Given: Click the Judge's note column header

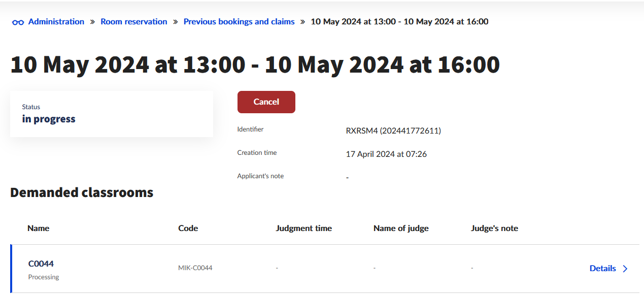Looking at the screenshot, I should (x=494, y=228).
